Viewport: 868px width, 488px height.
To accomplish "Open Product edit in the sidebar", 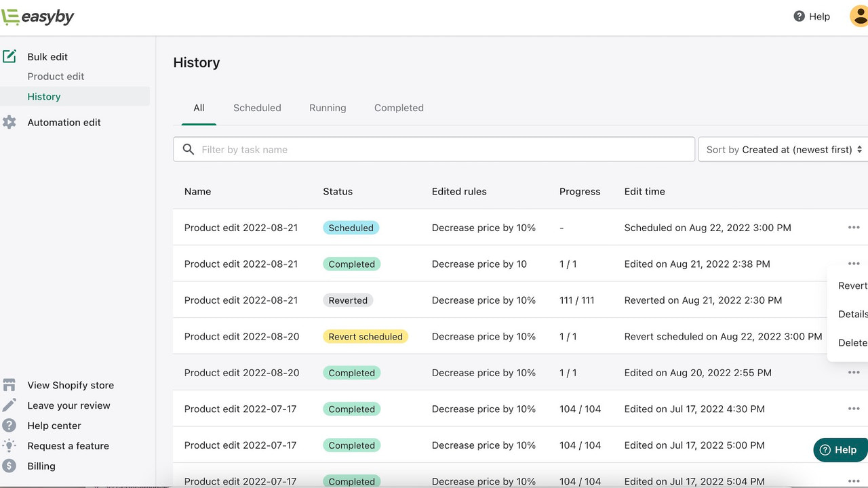I will (x=56, y=76).
